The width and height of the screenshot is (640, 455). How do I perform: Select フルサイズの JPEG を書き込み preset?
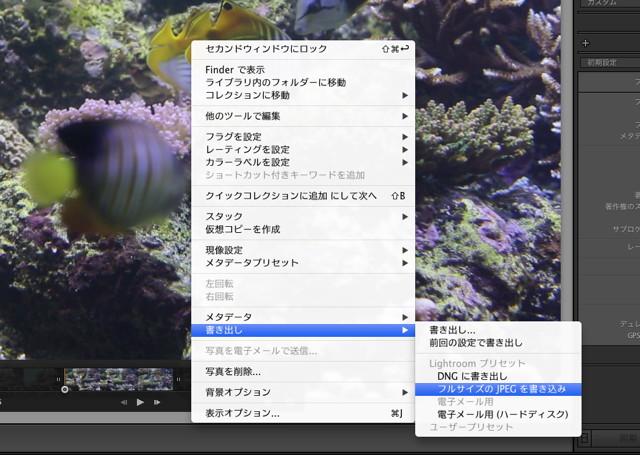coord(496,388)
